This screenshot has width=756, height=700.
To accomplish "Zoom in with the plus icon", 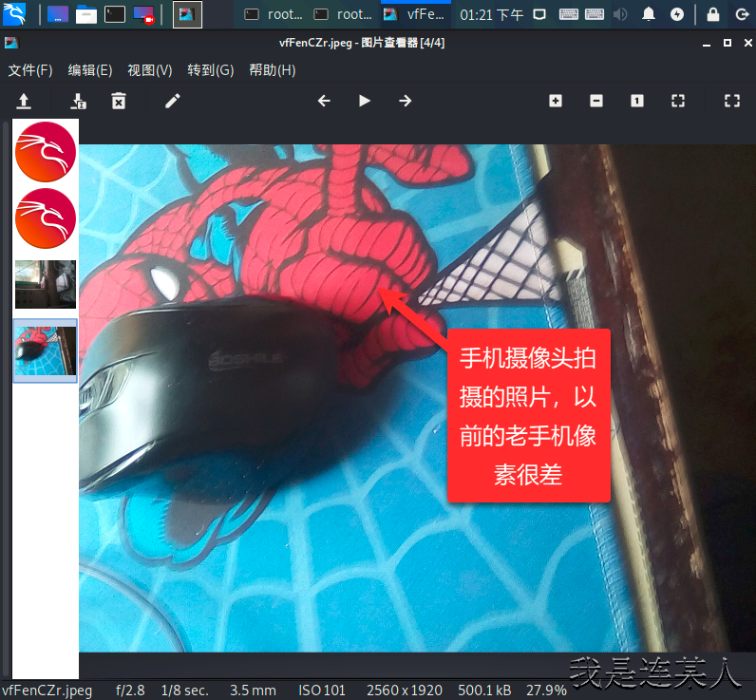I will [x=556, y=101].
